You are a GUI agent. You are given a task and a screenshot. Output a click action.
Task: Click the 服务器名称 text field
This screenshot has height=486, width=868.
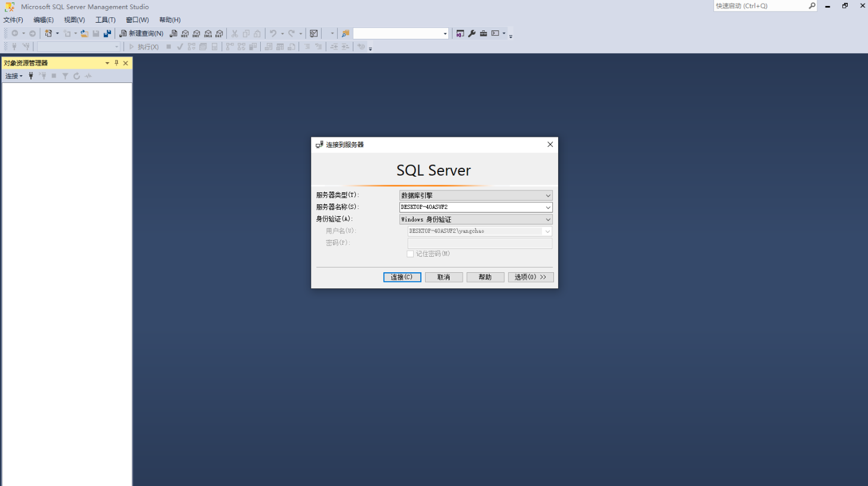pyautogui.click(x=472, y=207)
